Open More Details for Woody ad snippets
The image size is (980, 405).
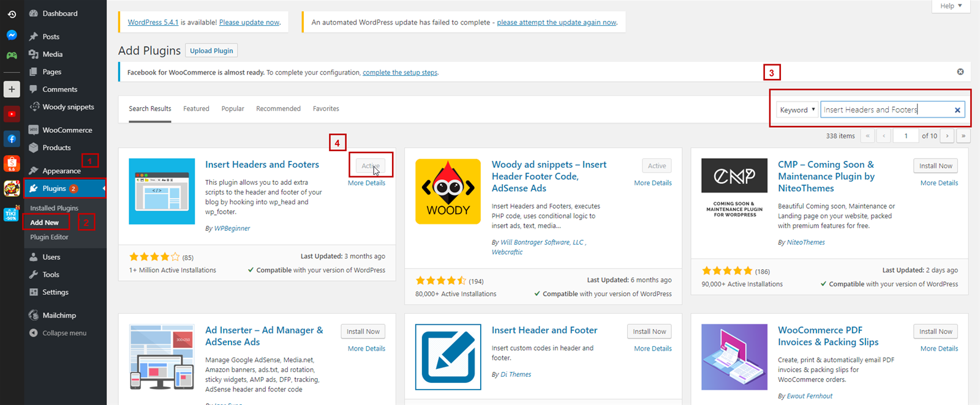pyautogui.click(x=653, y=183)
